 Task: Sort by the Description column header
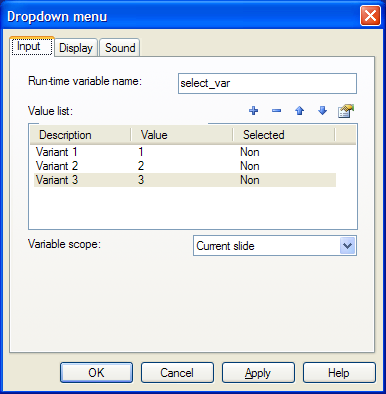coord(80,135)
